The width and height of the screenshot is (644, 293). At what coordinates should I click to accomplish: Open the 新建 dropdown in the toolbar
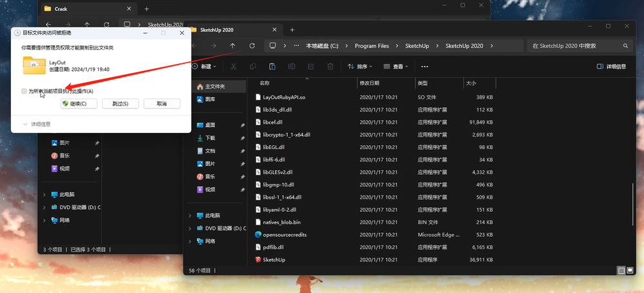(x=204, y=66)
